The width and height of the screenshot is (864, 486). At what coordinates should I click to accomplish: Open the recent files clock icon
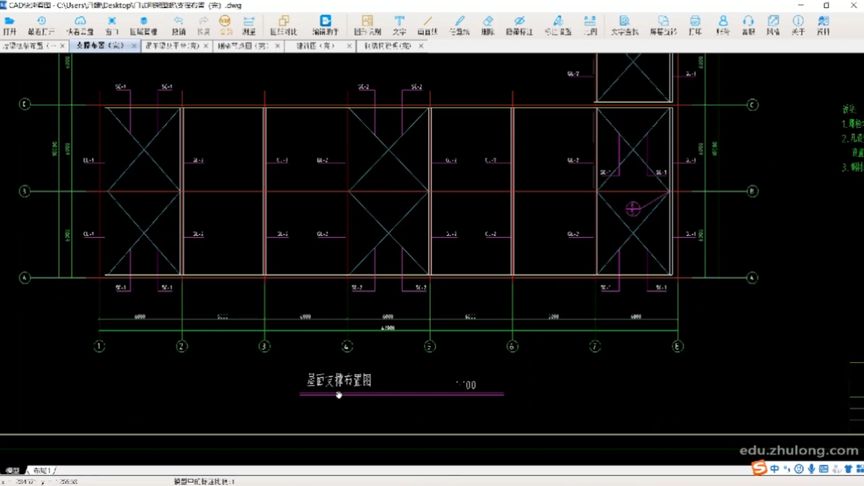point(41,25)
